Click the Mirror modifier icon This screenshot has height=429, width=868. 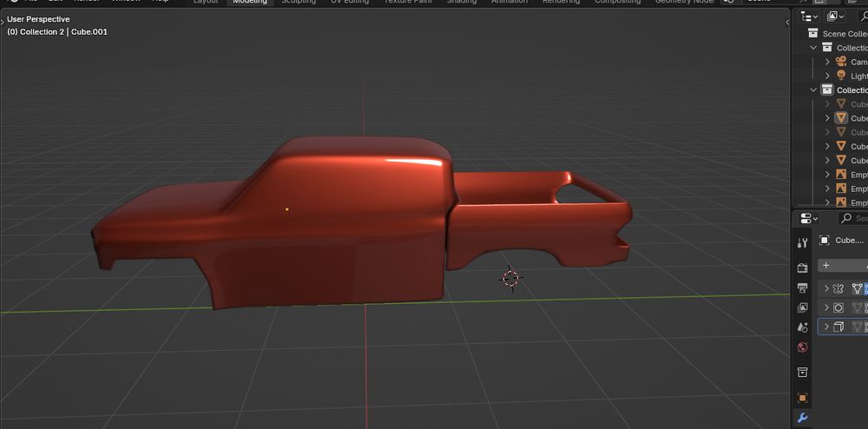point(838,288)
